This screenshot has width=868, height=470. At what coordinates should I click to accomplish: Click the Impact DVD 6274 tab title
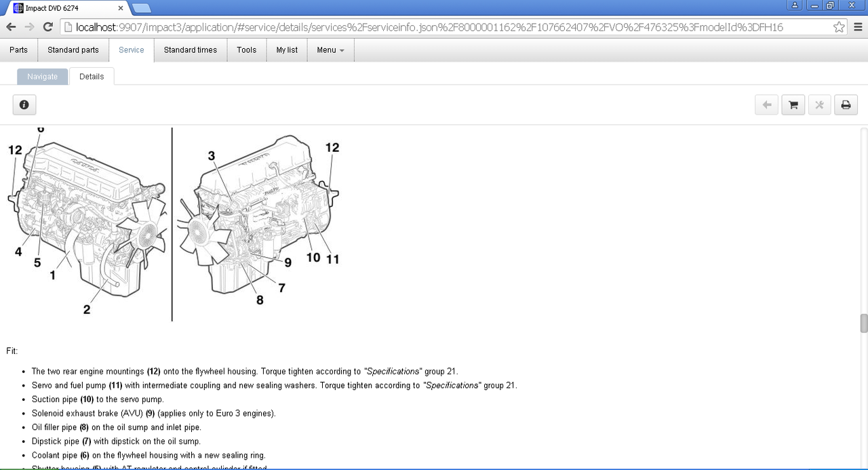point(52,8)
